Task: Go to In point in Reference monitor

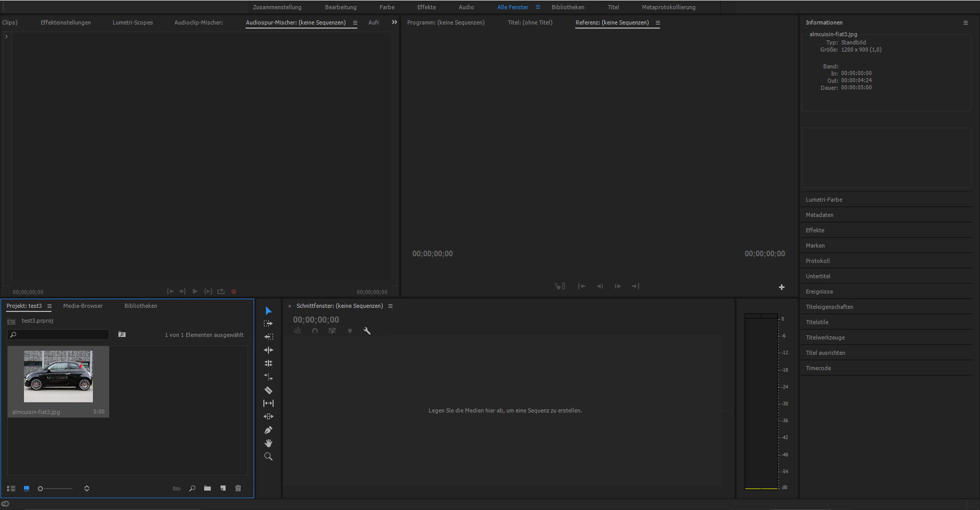Action: [x=582, y=286]
